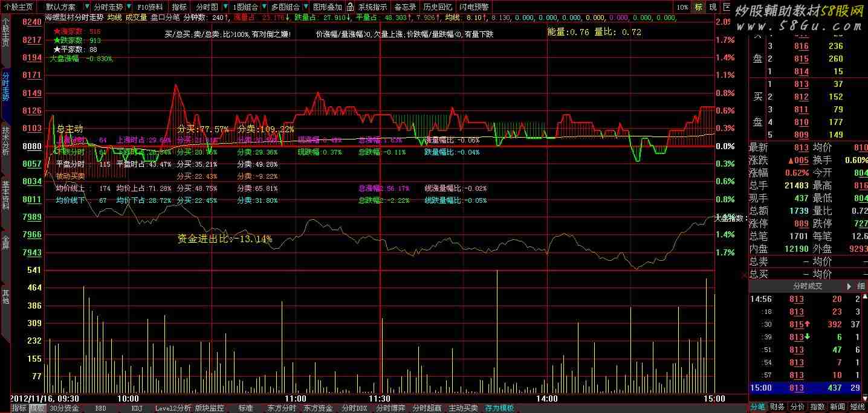
Task: Click the 盘口分笔 label
Action: [x=165, y=18]
